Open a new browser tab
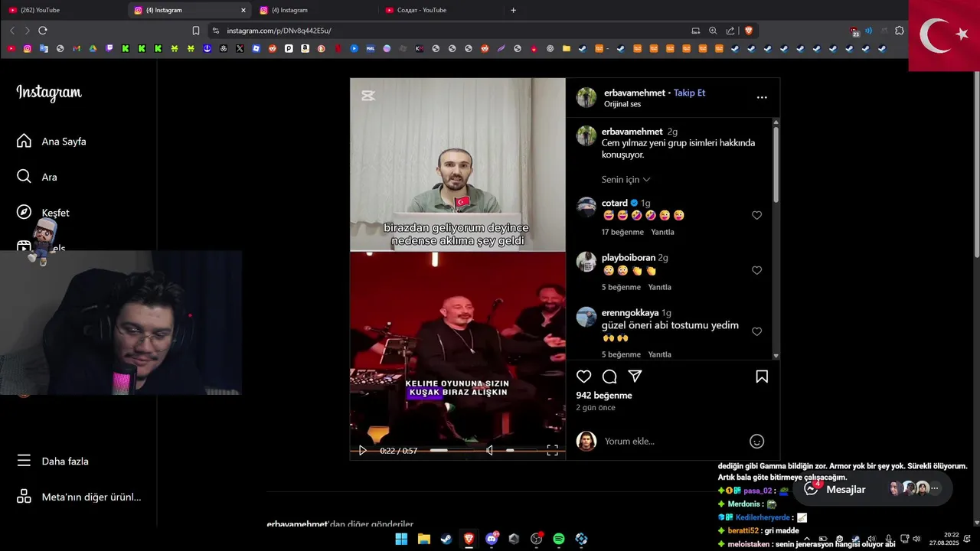980x551 pixels. 513,10
